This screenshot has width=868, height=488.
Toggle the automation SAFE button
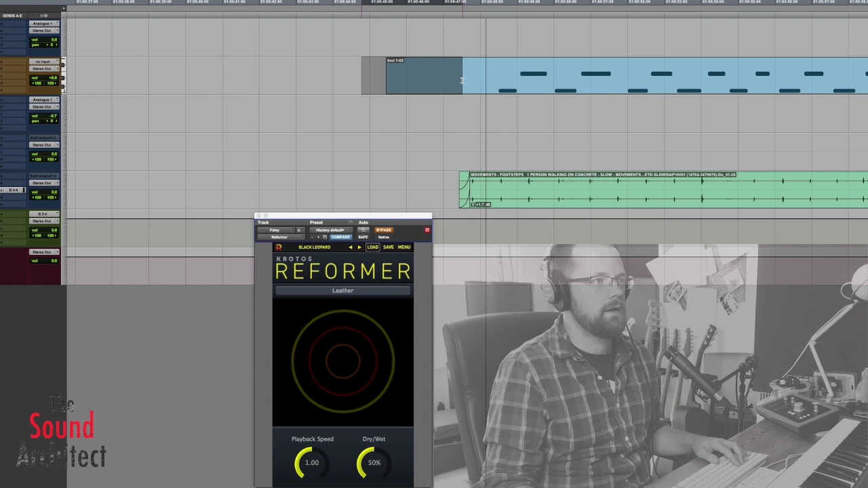pos(363,237)
